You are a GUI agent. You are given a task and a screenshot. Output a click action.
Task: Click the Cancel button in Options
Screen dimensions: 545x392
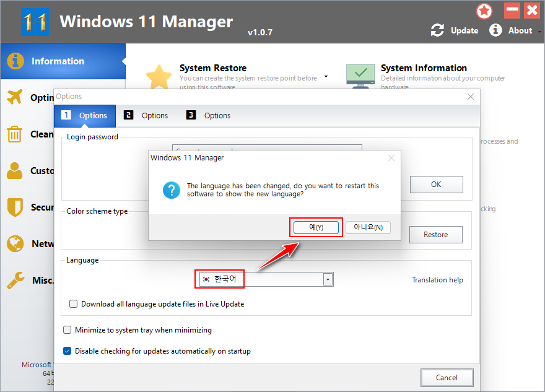click(447, 378)
